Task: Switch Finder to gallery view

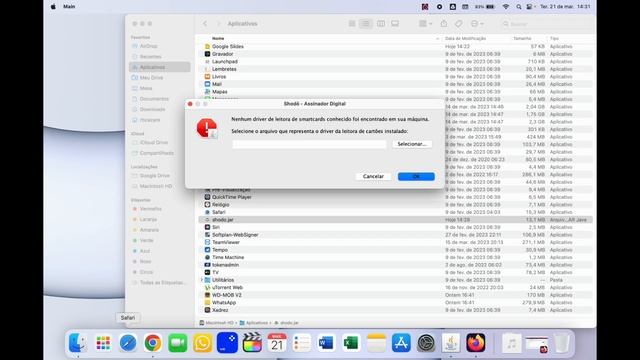Action: click(395, 24)
